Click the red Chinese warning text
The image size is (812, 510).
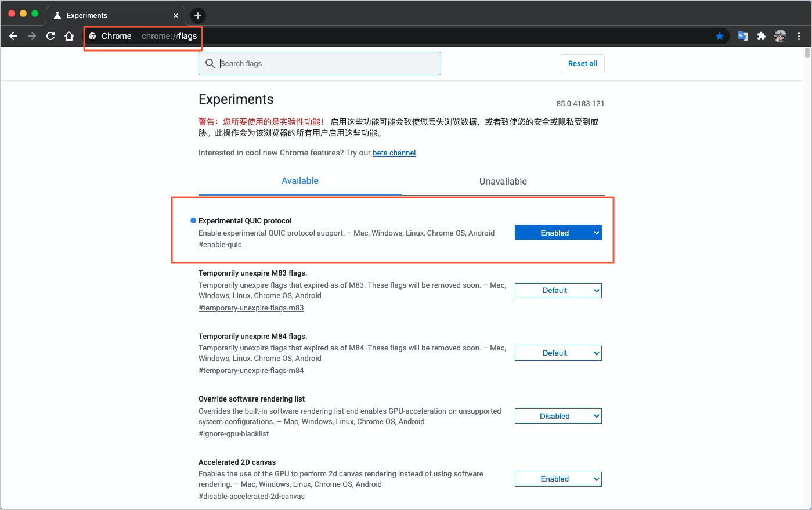click(261, 122)
